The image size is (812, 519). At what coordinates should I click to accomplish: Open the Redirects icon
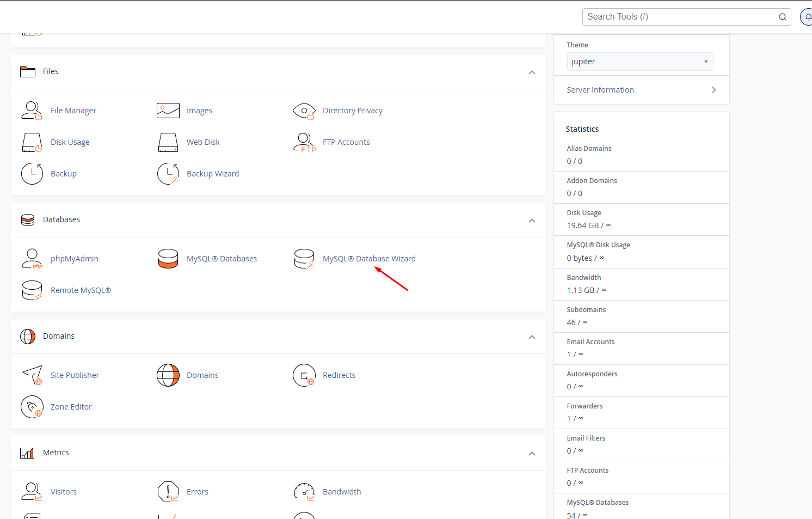[x=304, y=375]
